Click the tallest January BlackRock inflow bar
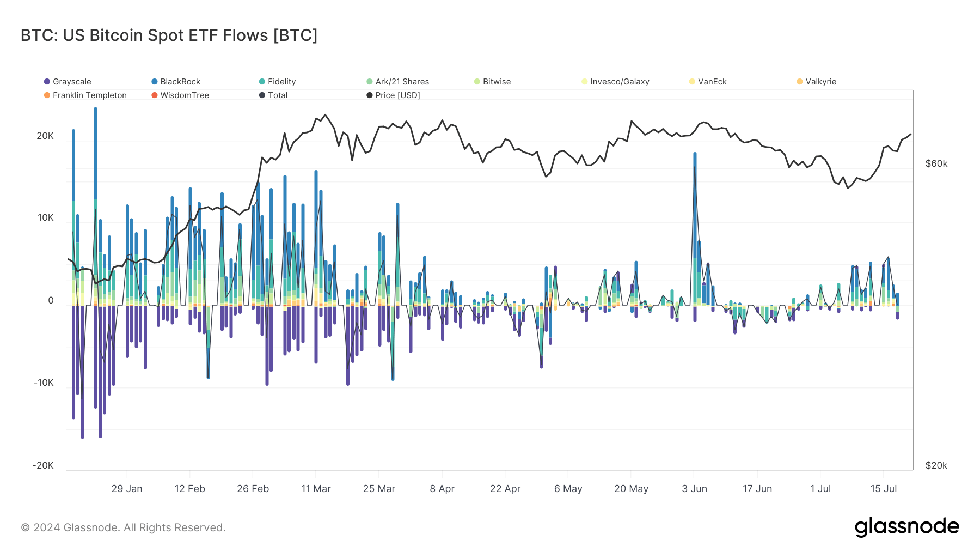Viewport: 980px width, 552px height. click(x=95, y=154)
